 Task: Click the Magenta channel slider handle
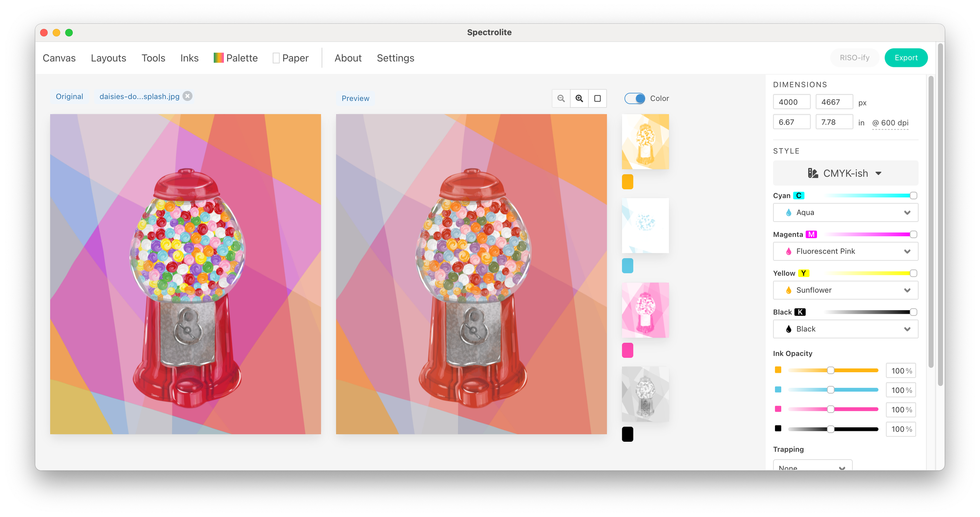click(913, 234)
